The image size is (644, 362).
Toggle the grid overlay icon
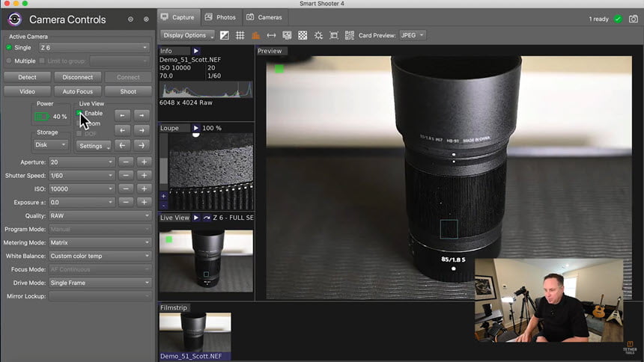pyautogui.click(x=240, y=35)
